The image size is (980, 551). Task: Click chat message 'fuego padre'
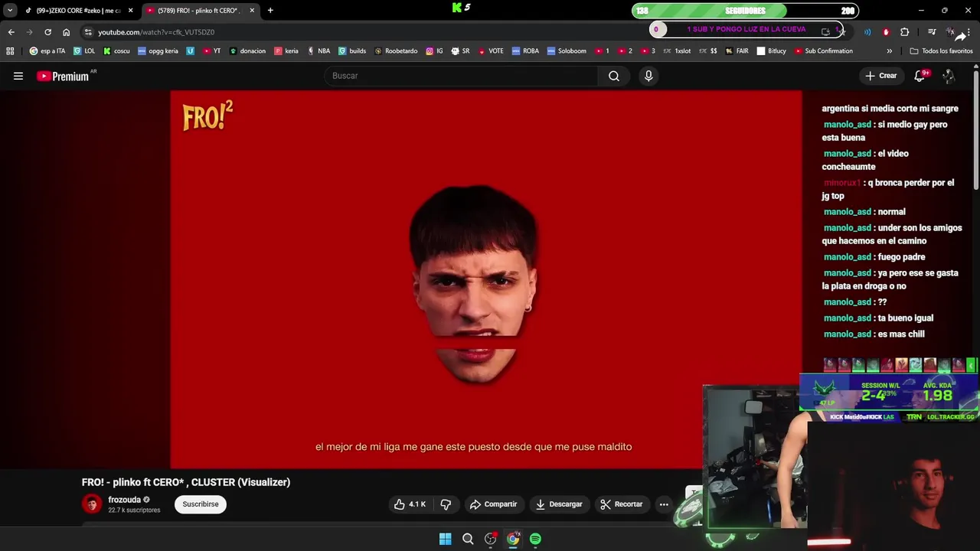(874, 257)
